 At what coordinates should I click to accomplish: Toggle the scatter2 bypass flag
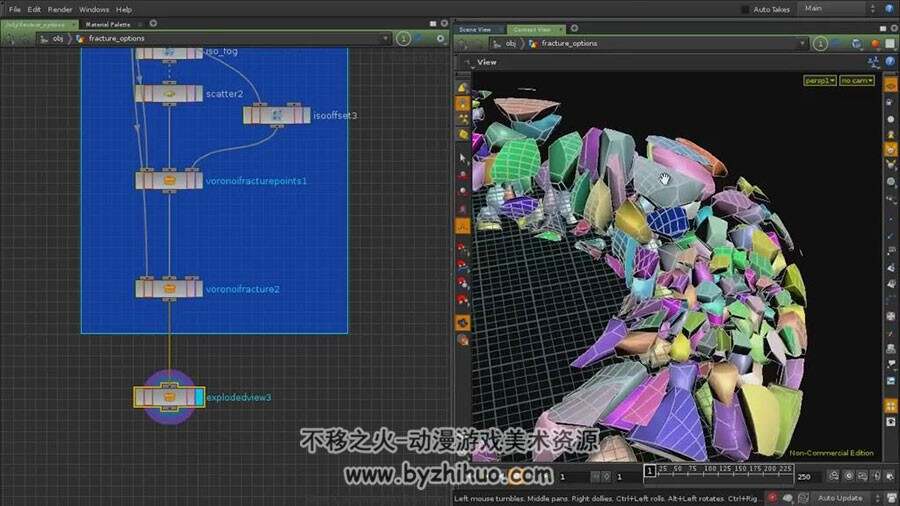[140, 94]
